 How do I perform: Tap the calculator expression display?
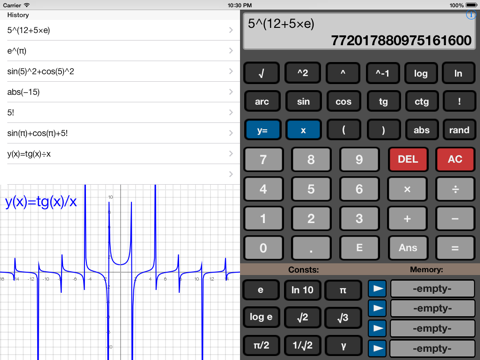click(x=359, y=32)
